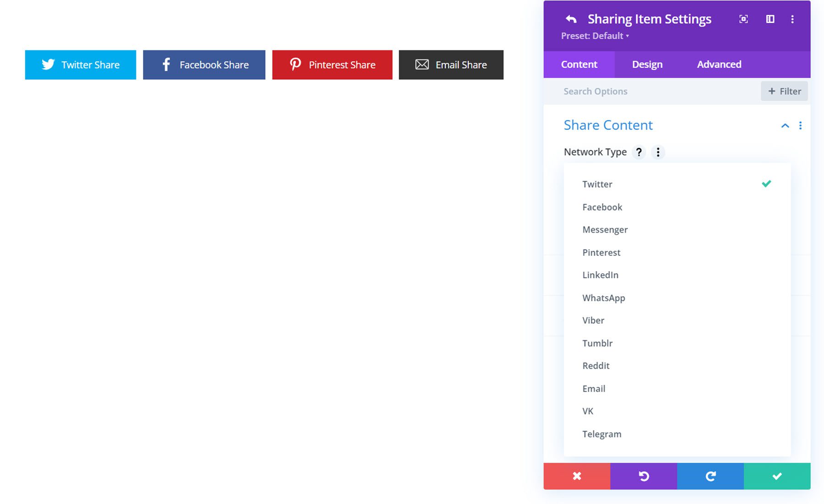Click inside the Search Options field

[x=618, y=91]
